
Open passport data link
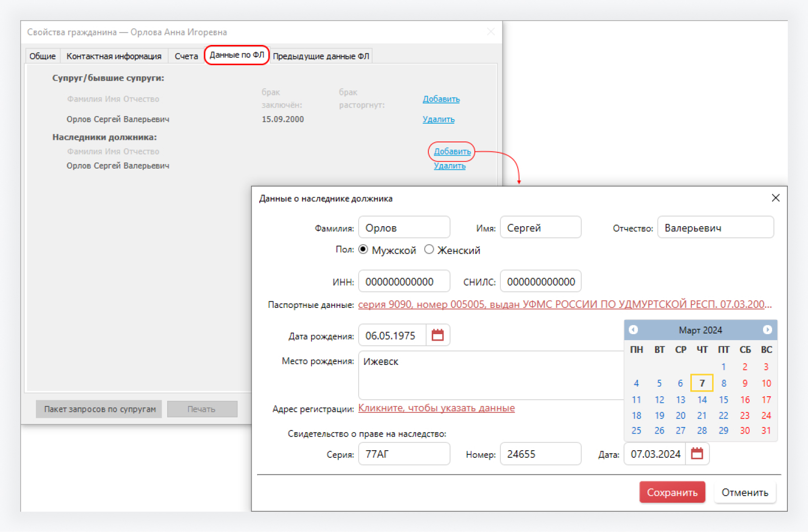pyautogui.click(x=565, y=304)
